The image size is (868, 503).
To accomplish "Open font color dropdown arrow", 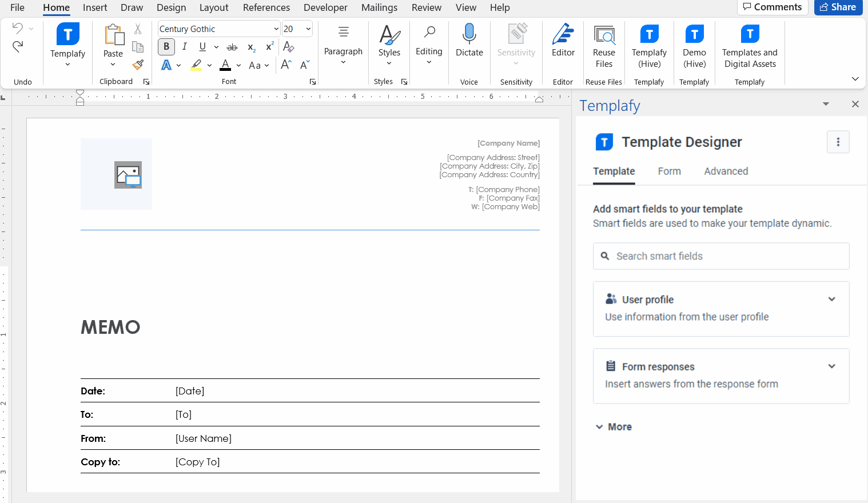I will 238,66.
